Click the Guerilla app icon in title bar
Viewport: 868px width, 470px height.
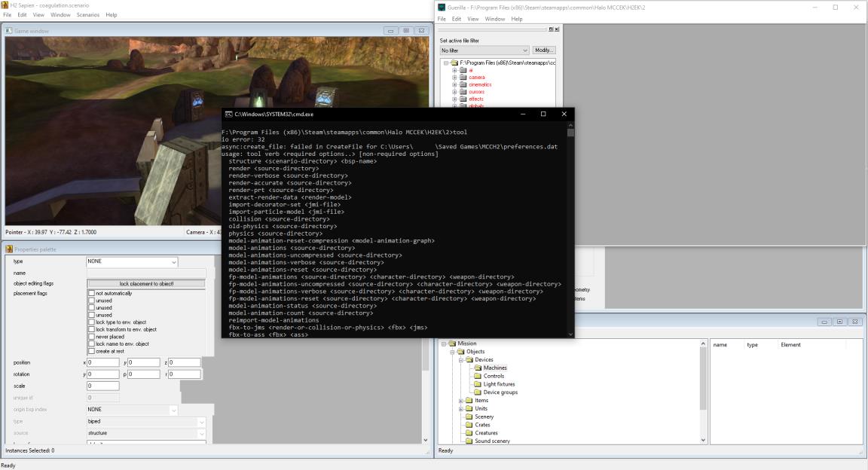pyautogui.click(x=442, y=8)
